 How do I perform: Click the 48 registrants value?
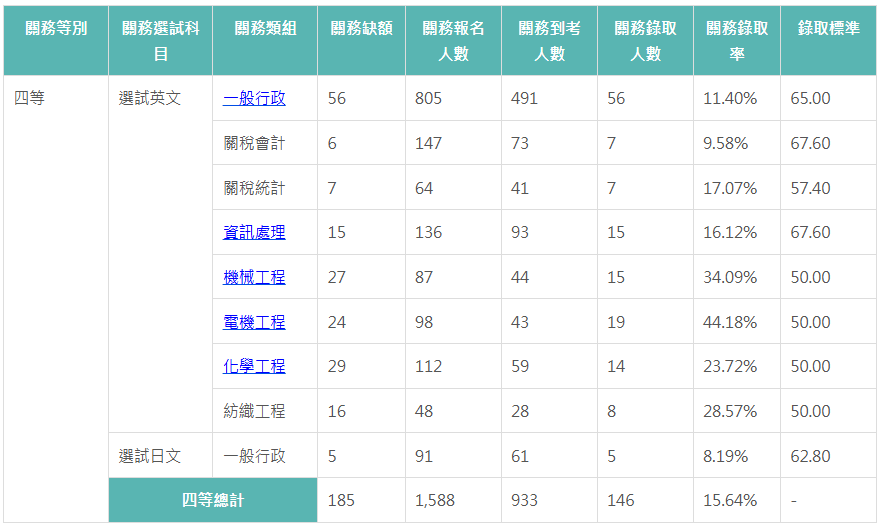pos(424,411)
